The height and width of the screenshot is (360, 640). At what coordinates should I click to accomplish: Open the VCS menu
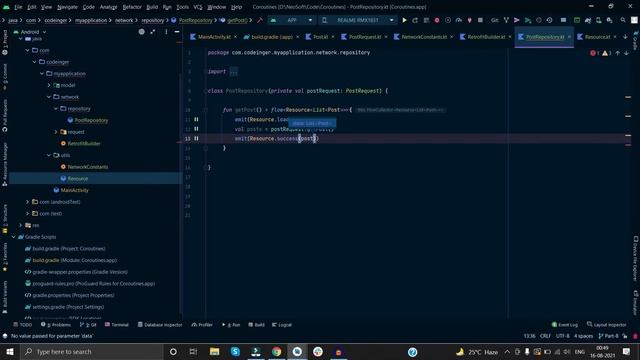point(198,7)
